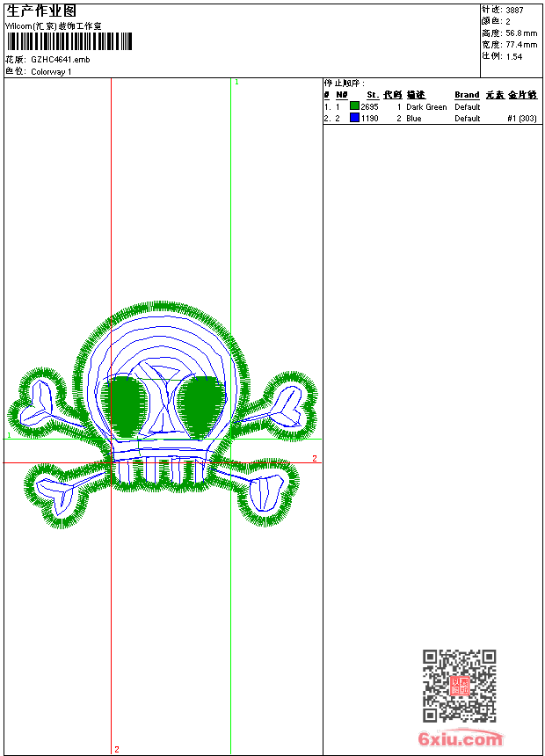545x756 pixels.
Task: Click the height value '56.8 mm'
Action: click(x=521, y=33)
